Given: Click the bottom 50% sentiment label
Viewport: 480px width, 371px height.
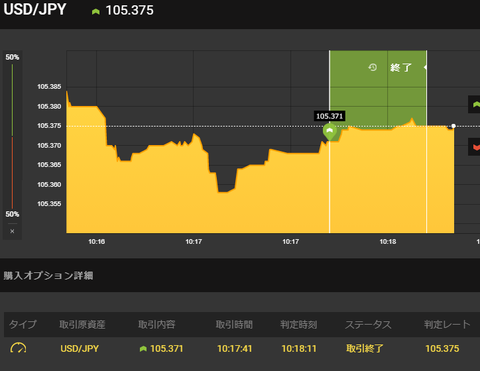Looking at the screenshot, I should 12,214.
